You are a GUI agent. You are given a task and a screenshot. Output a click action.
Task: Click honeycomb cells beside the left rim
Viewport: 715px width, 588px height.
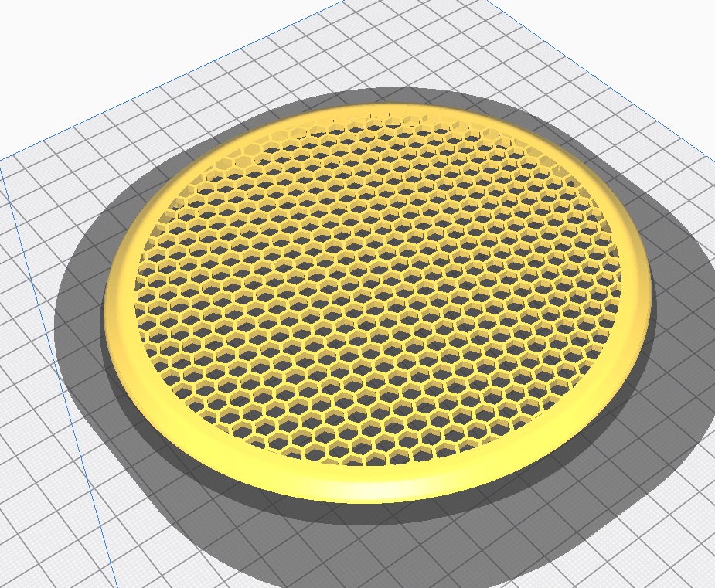tap(151, 309)
